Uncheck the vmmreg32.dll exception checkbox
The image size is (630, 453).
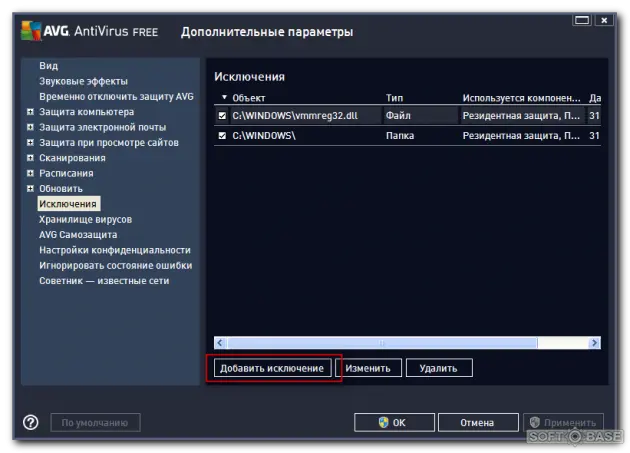(222, 116)
